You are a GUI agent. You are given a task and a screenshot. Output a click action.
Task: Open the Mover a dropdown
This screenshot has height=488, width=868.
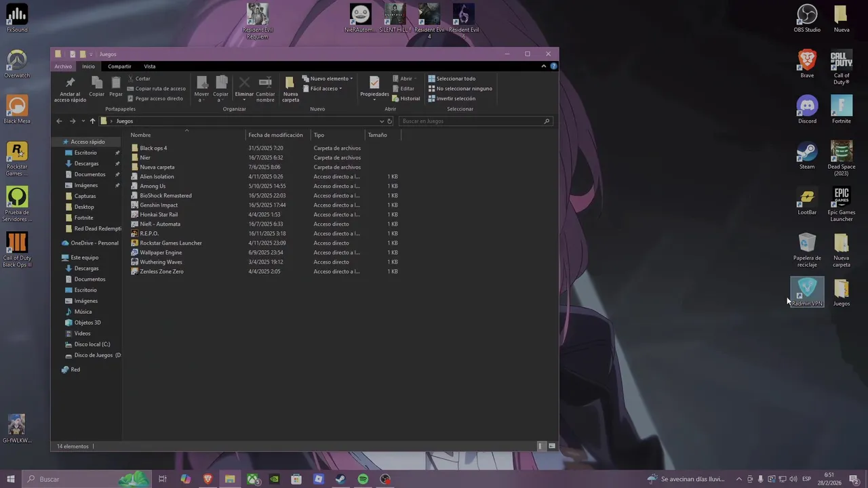click(x=202, y=89)
